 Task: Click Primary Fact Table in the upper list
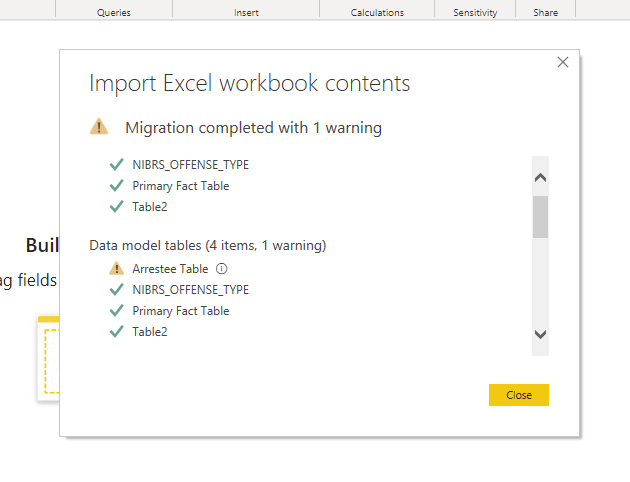click(181, 186)
